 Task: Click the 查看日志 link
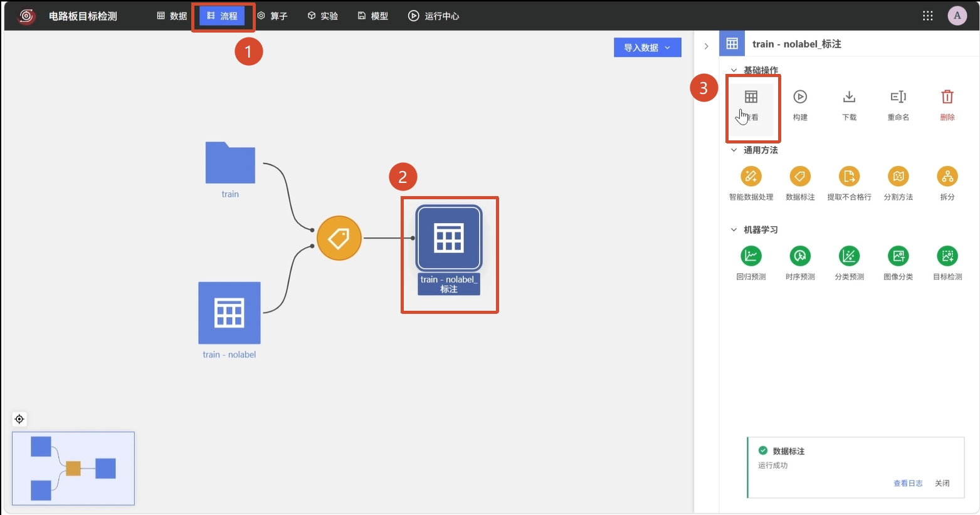point(908,483)
